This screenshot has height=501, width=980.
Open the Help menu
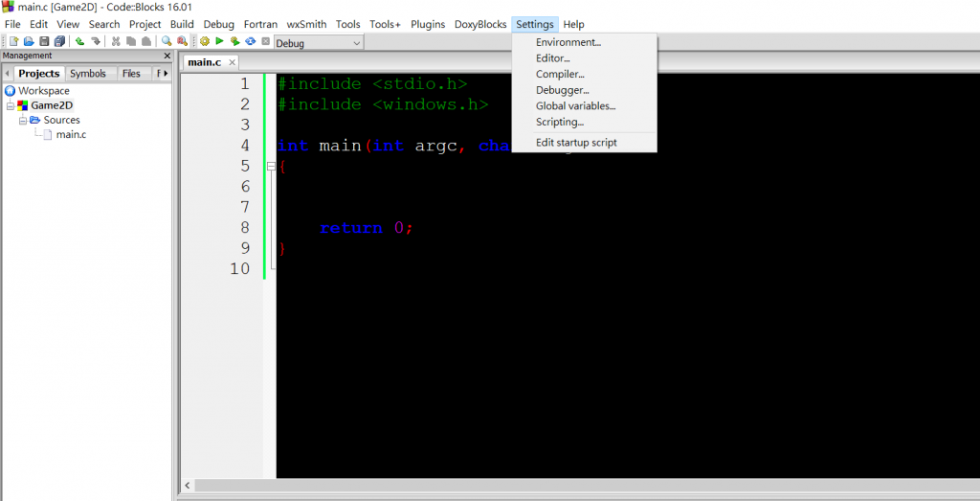pos(574,24)
